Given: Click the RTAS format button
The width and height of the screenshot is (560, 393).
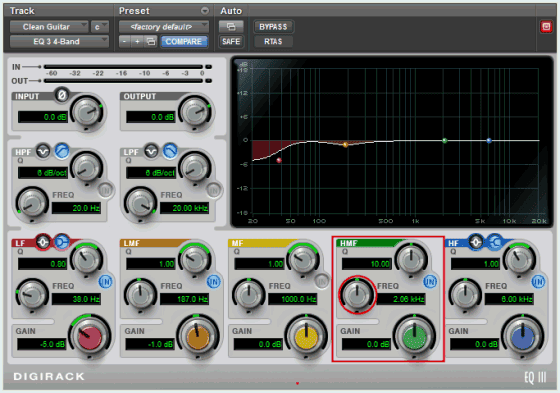Looking at the screenshot, I should click(273, 41).
